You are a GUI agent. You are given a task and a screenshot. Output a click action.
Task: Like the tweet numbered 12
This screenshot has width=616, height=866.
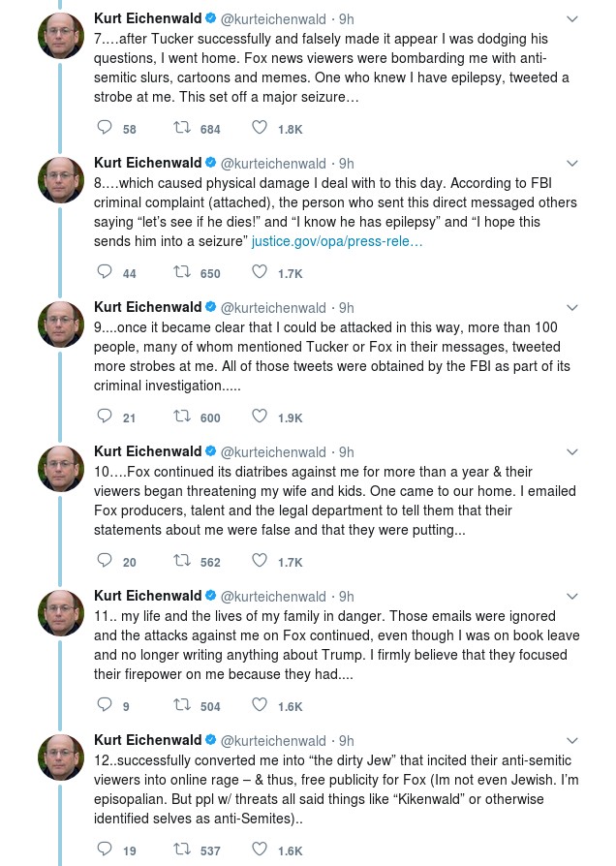(260, 850)
